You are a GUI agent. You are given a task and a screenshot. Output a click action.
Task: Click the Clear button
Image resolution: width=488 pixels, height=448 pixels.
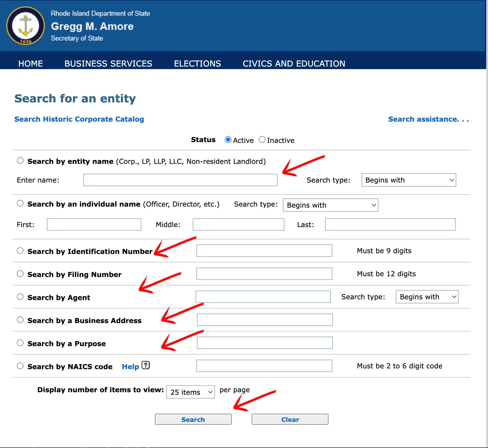pyautogui.click(x=290, y=419)
